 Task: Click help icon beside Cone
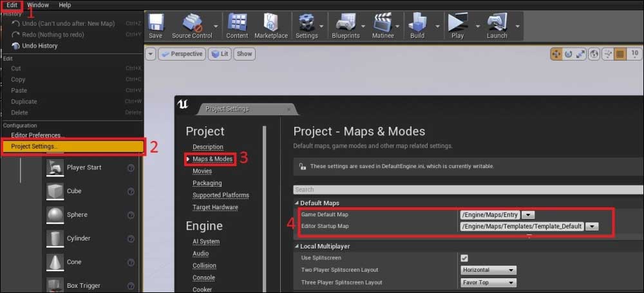click(x=131, y=262)
